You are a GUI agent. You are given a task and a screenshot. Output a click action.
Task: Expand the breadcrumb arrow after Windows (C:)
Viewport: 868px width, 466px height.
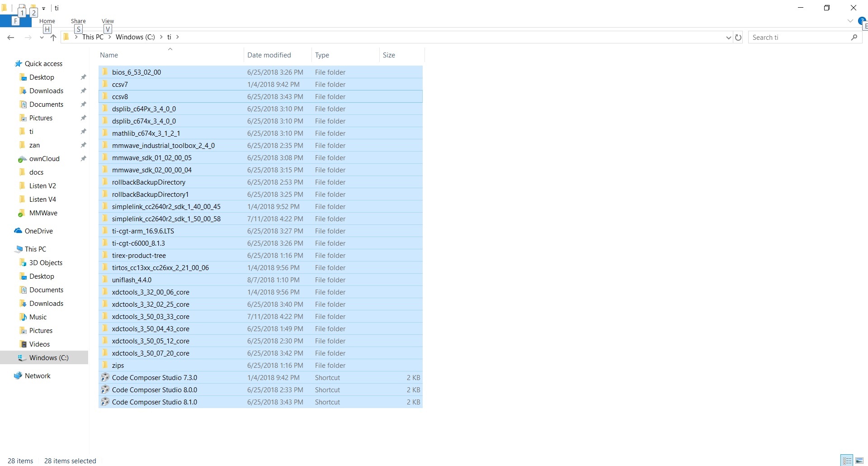(161, 37)
